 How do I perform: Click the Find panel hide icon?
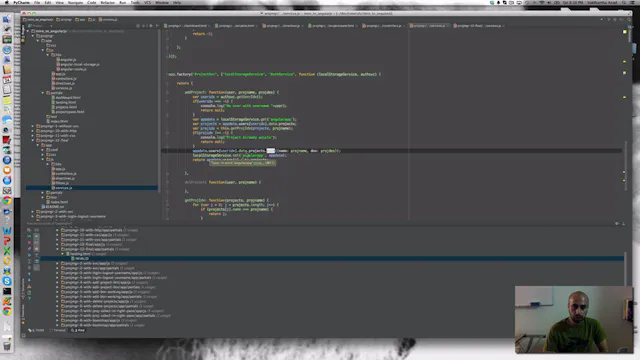tap(623, 224)
